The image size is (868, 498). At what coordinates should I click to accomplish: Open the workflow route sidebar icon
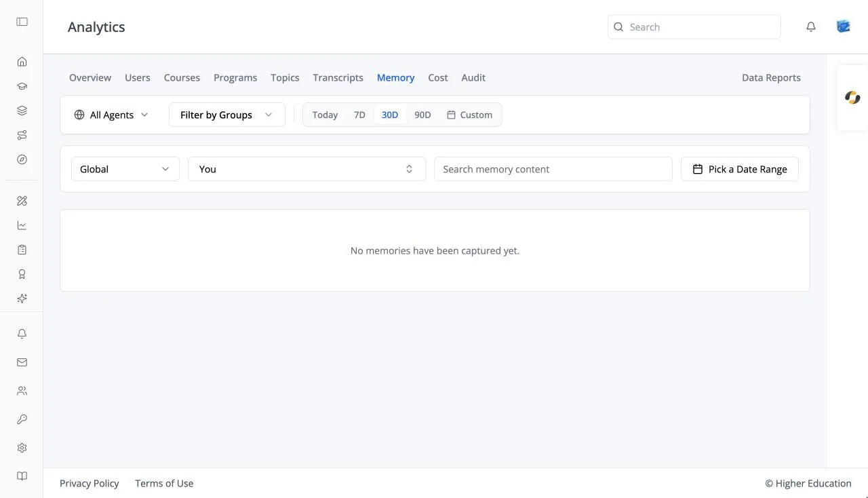click(x=22, y=135)
